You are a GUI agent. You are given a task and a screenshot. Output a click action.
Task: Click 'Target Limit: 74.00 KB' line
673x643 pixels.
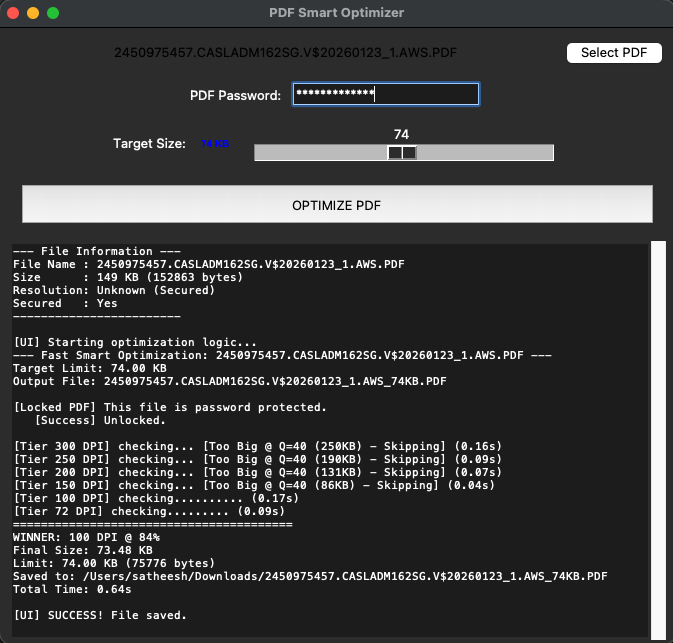90,368
